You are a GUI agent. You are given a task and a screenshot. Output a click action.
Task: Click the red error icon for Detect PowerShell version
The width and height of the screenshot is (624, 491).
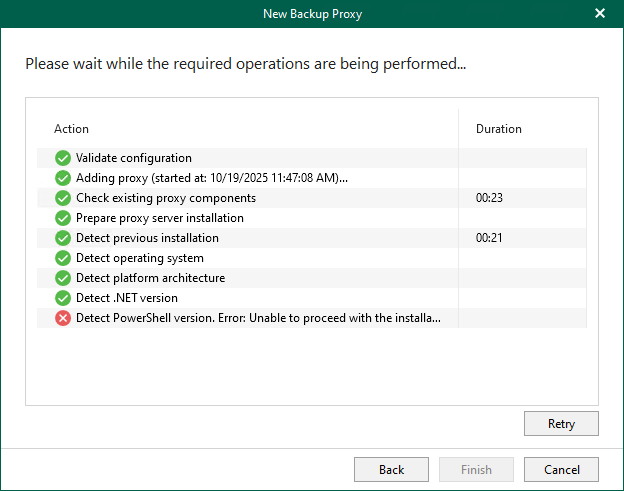(x=63, y=318)
